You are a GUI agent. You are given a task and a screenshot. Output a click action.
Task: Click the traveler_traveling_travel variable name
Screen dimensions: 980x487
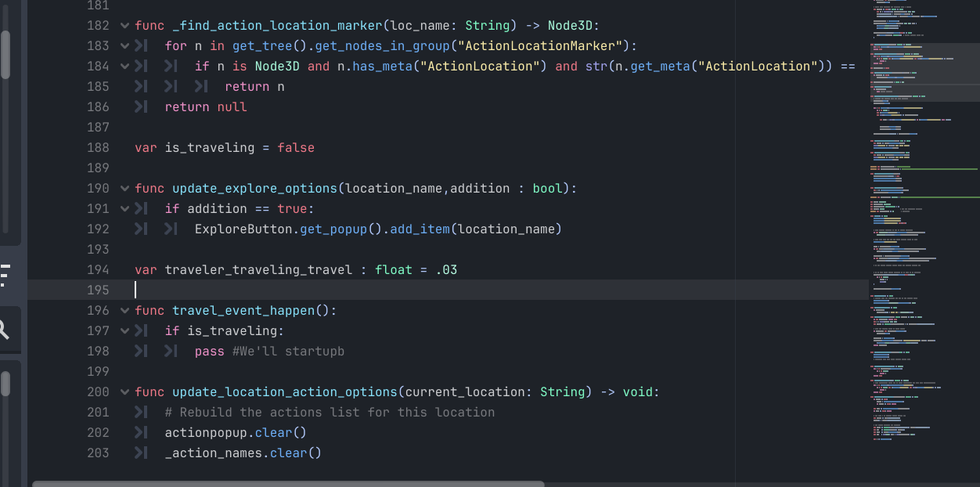[x=258, y=270]
